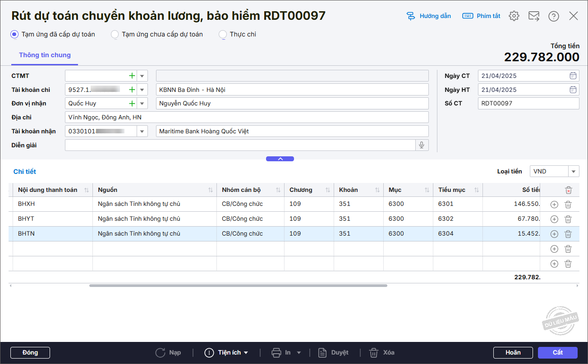Viewport: 588px width, 364px height.
Task: Click green plus next to Đơn vị nhận
Action: (x=132, y=104)
